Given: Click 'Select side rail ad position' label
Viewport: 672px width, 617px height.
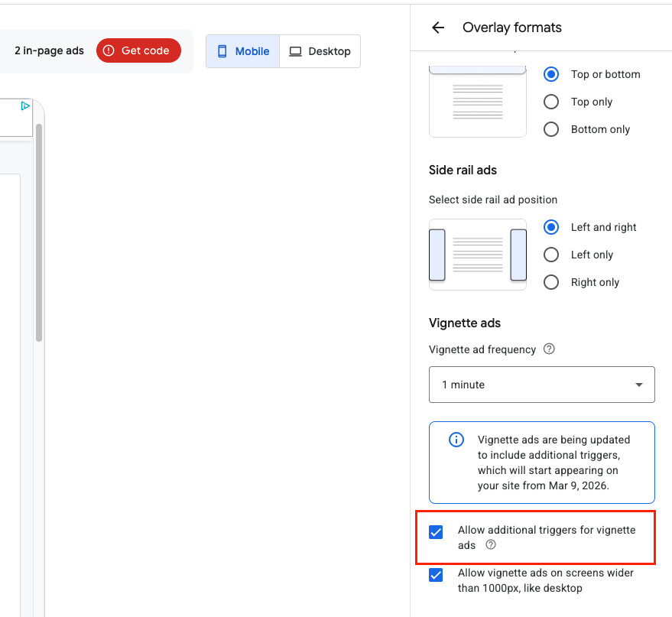Looking at the screenshot, I should tap(493, 200).
